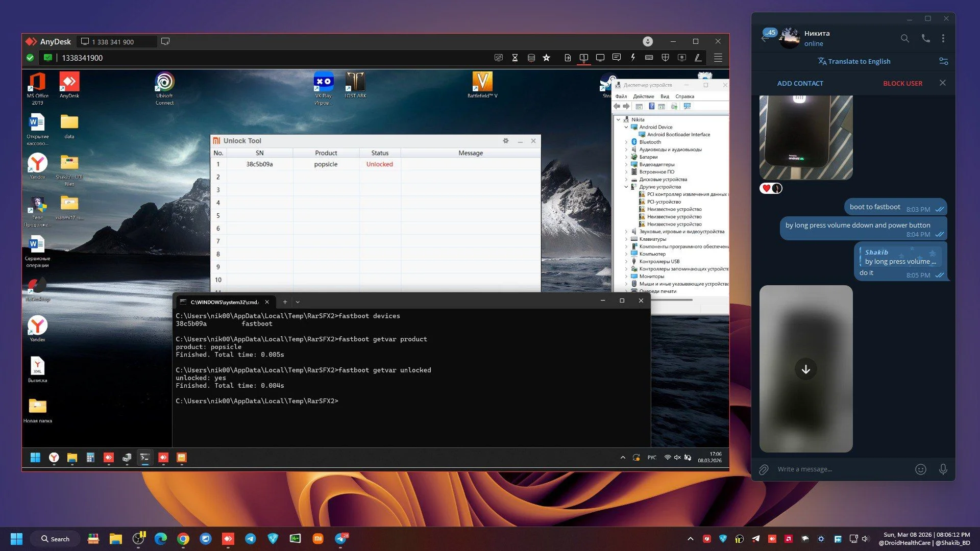Click the microphone voice message icon

(943, 469)
